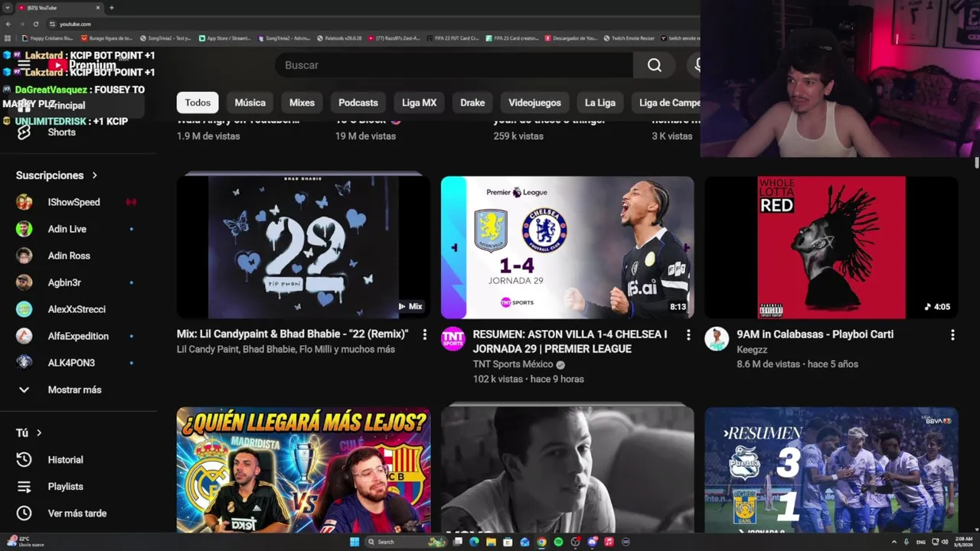Open Keegzz channel name link
This screenshot has width=980, height=551.
[x=752, y=350]
